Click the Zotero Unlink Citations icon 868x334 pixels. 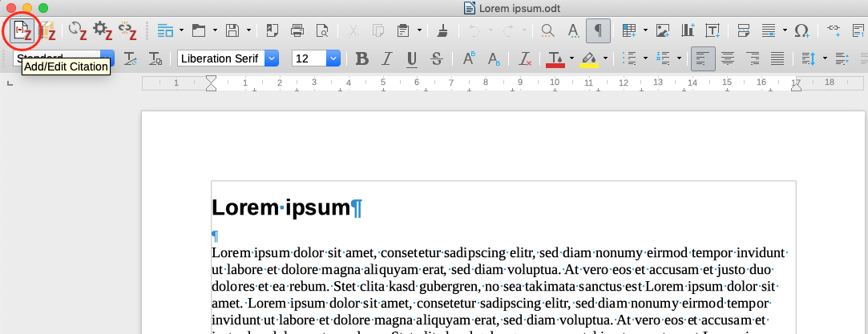coord(128,30)
